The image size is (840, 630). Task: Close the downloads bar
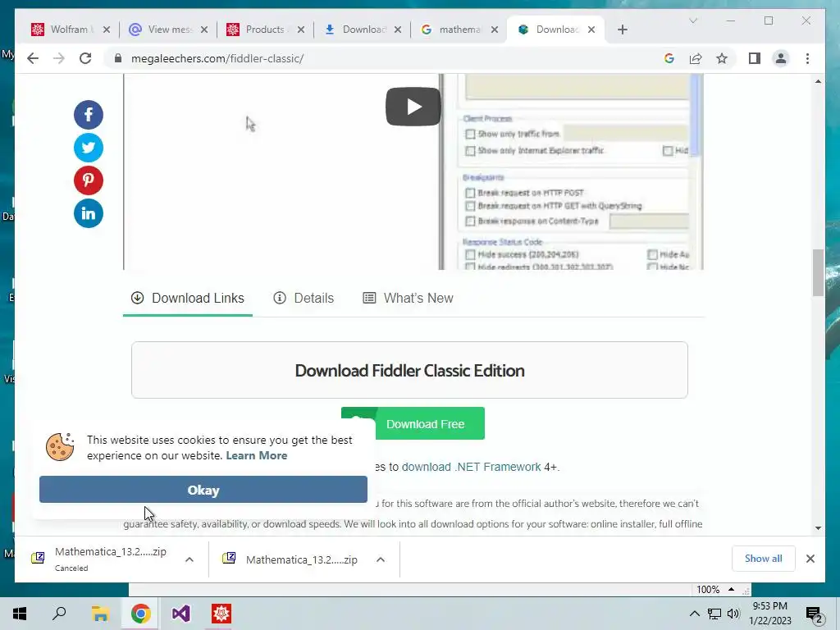810,559
